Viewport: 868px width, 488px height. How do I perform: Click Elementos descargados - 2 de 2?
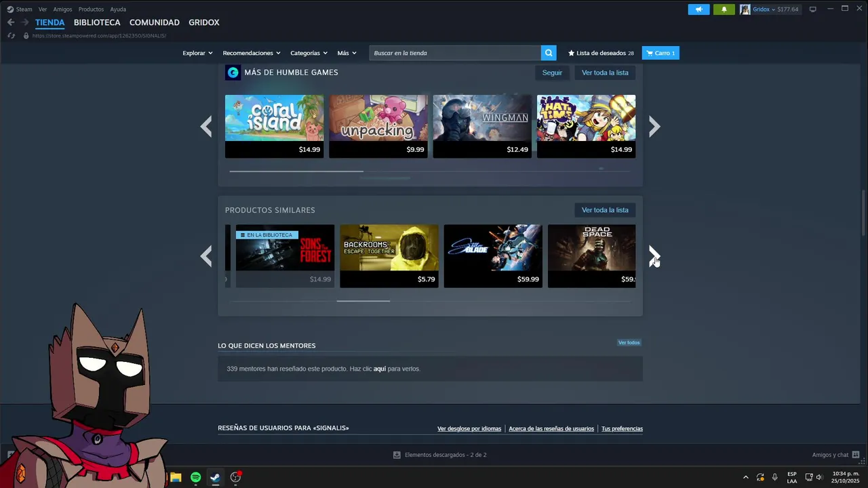446,455
